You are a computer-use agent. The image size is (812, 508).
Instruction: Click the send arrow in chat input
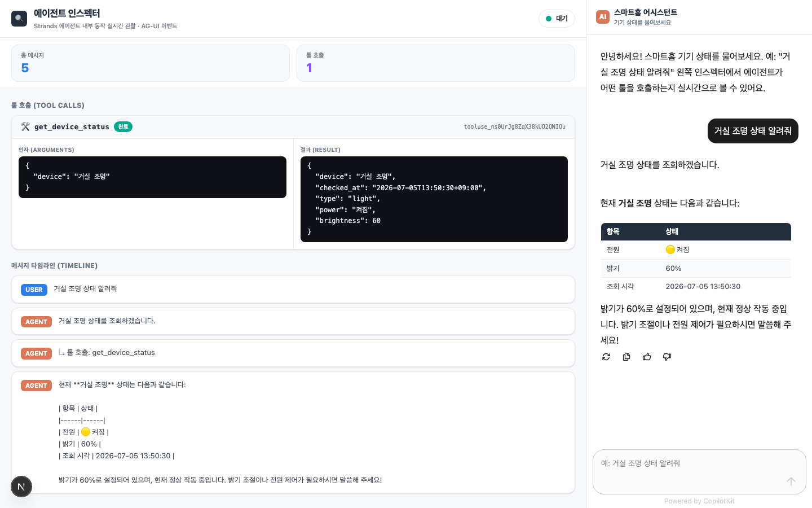pos(791,481)
